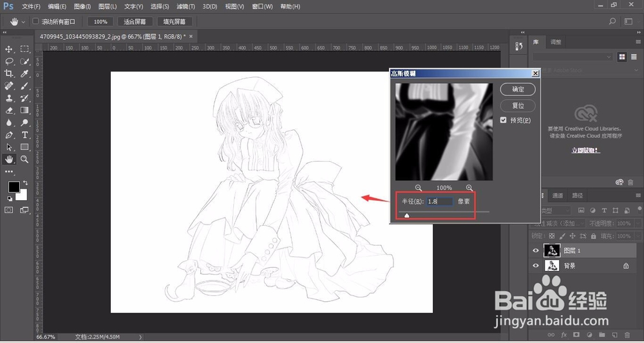Create a new layer
This screenshot has width=644, height=343.
615,335
